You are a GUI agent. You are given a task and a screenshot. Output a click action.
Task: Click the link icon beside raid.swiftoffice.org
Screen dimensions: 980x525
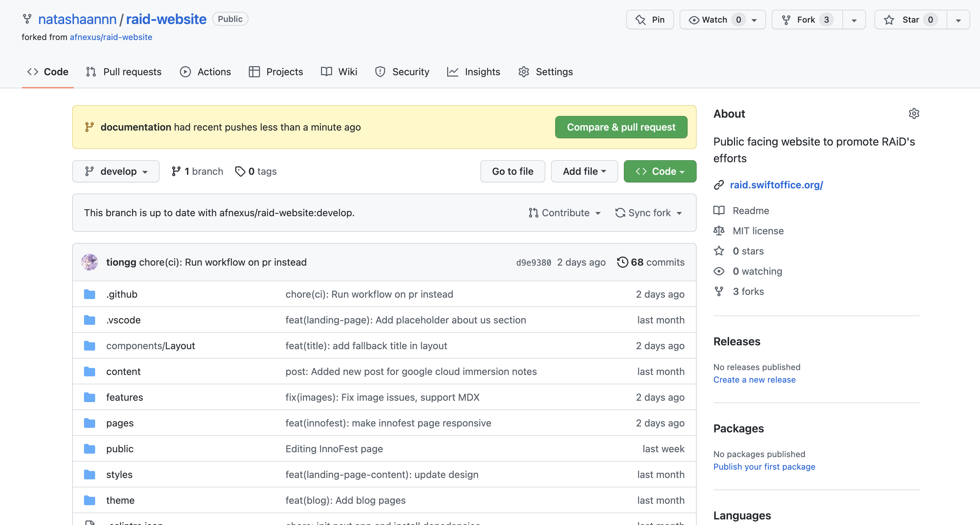coord(719,185)
